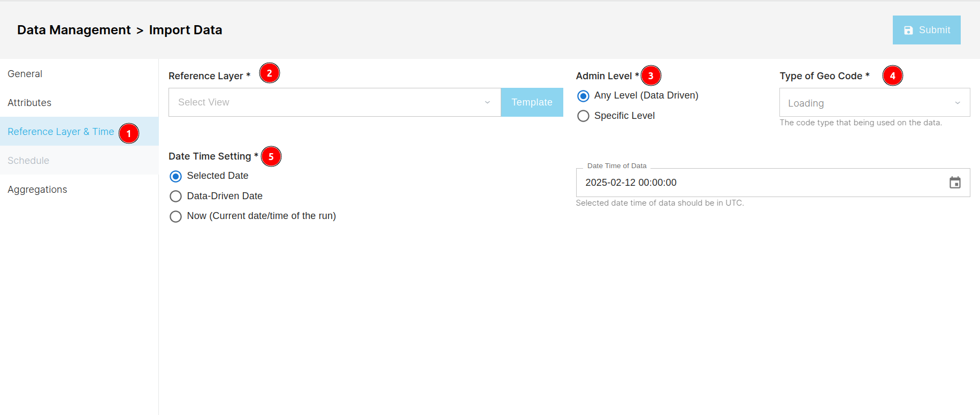Switch to the Attributes tab
The width and height of the screenshot is (980, 415).
79,103
